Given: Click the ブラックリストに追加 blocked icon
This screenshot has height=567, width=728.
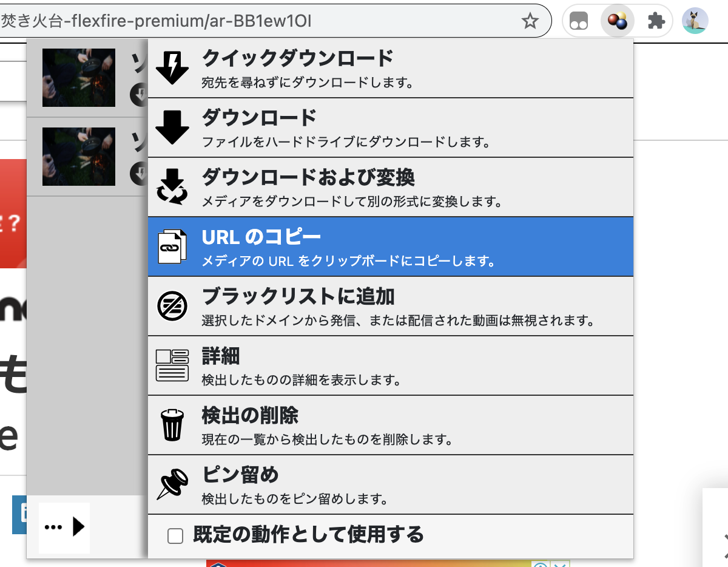Looking at the screenshot, I should [x=172, y=305].
